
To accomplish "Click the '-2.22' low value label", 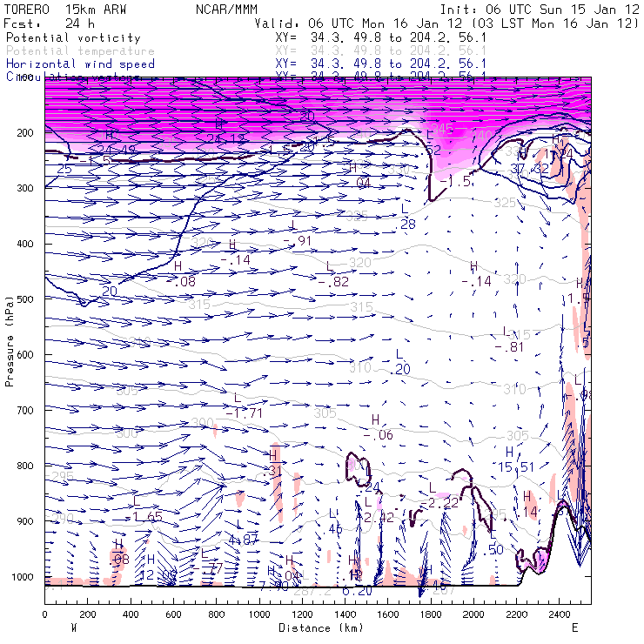I will [439, 503].
